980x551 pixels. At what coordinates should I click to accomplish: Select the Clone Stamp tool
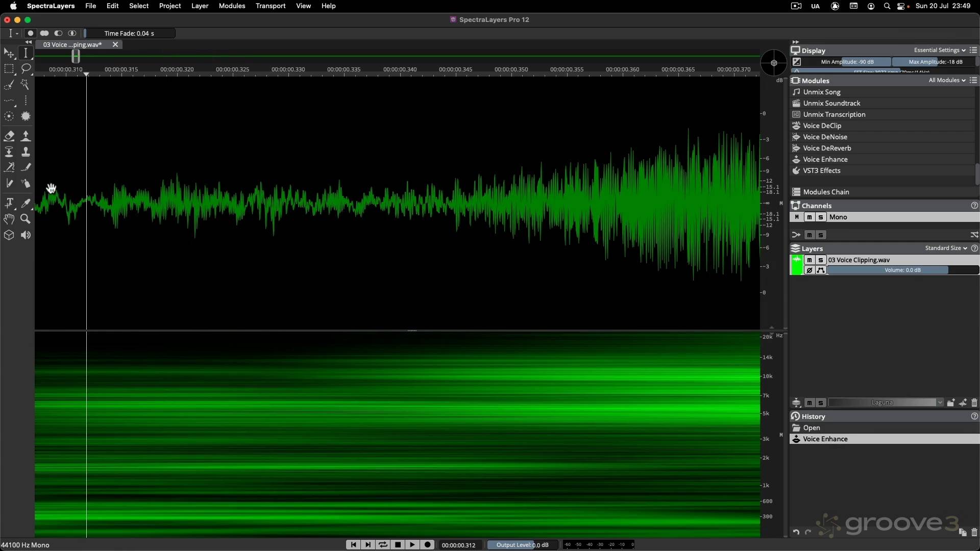point(26,152)
